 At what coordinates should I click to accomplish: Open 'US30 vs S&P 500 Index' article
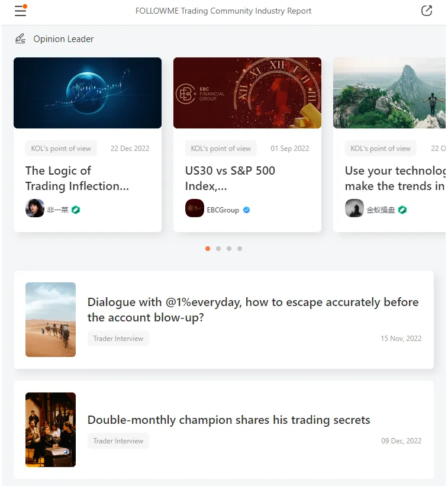tap(230, 178)
